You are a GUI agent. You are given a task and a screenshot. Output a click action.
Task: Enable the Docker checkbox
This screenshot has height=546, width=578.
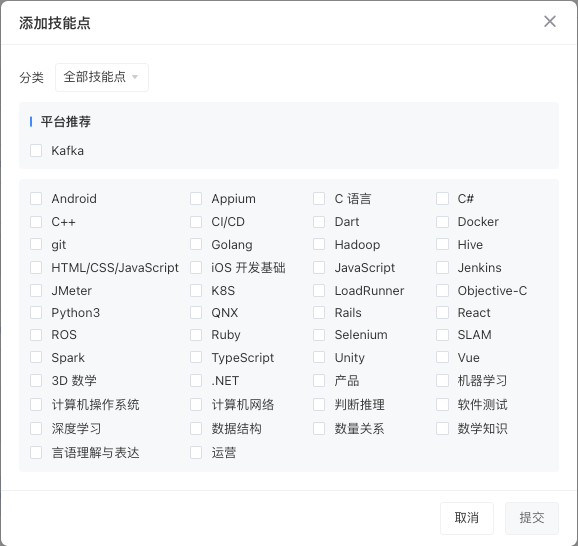[x=442, y=222]
